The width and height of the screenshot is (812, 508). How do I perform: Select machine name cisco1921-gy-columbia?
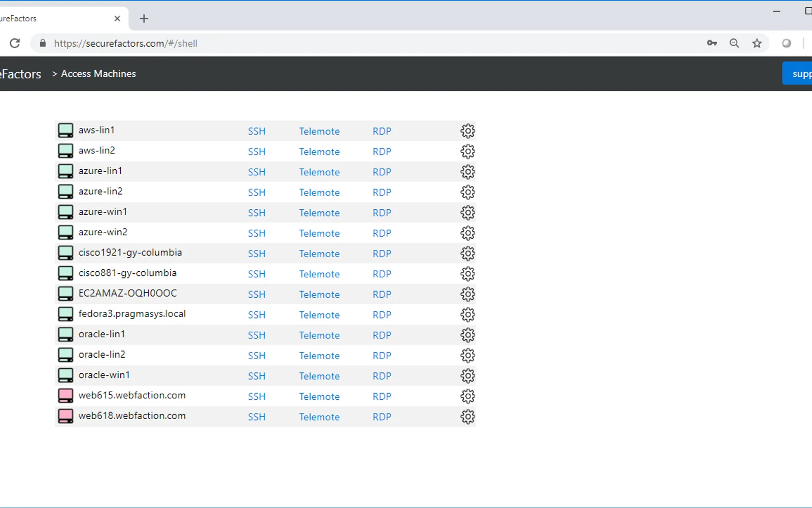point(130,252)
